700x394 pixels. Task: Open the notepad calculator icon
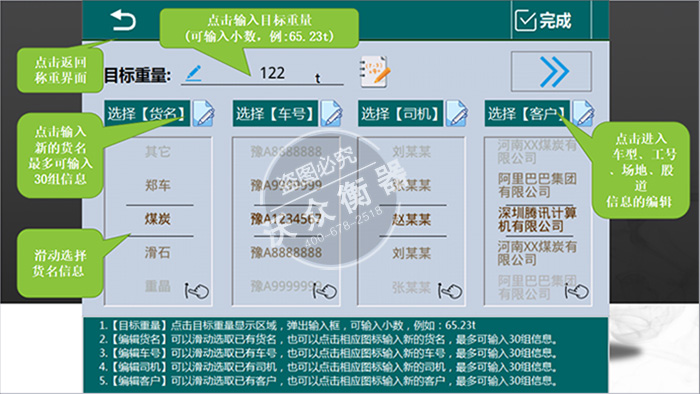click(375, 71)
